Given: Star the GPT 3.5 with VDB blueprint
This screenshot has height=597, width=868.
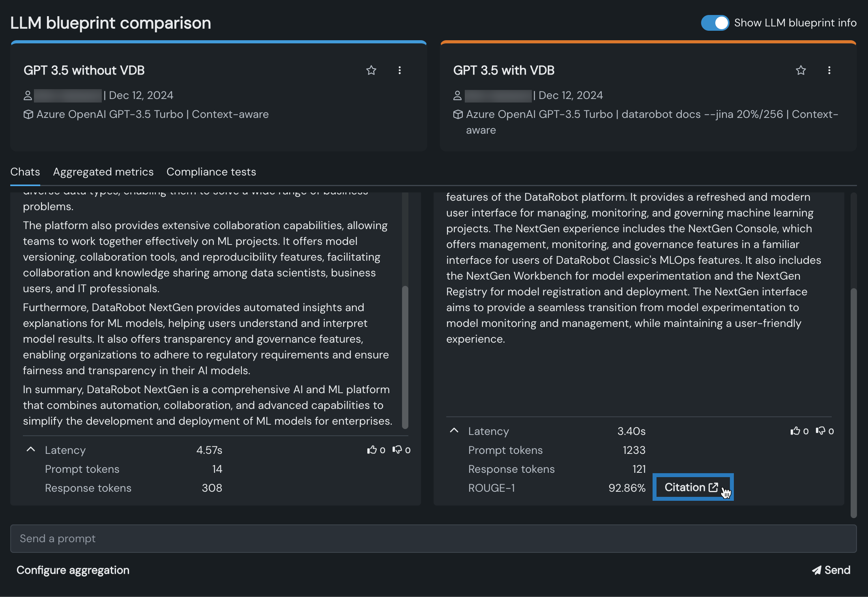Looking at the screenshot, I should pos(801,71).
